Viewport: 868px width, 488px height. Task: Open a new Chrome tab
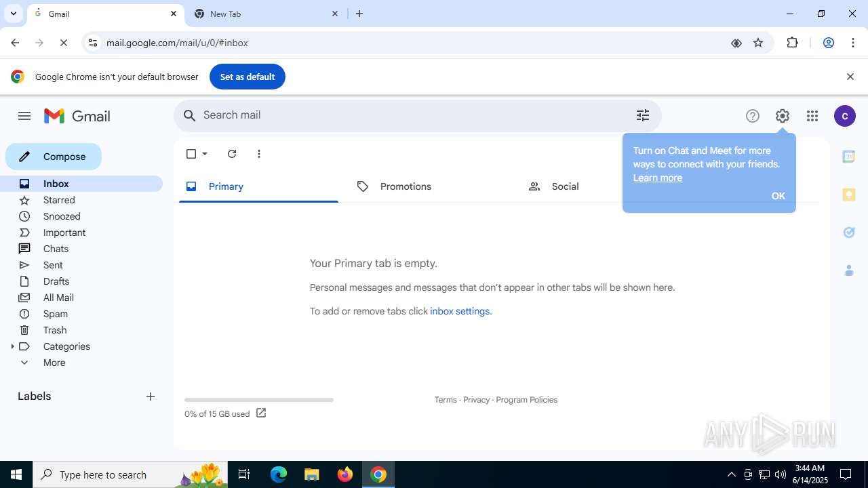pyautogui.click(x=359, y=14)
